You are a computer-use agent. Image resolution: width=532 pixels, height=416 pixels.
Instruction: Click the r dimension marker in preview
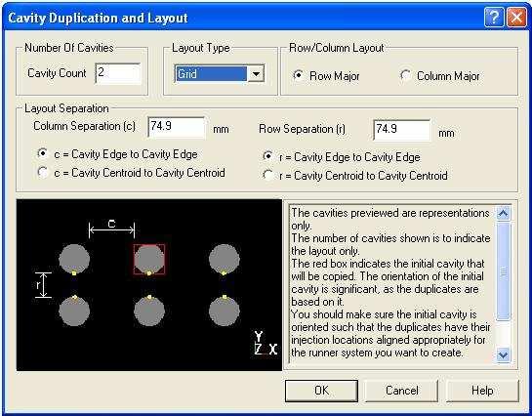(x=43, y=285)
